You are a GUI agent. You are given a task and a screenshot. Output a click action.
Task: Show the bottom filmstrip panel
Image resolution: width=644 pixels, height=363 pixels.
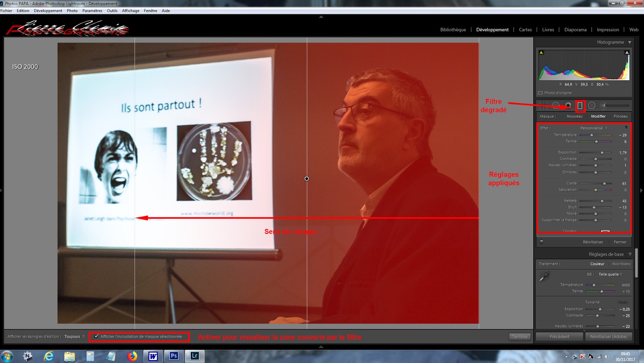321,347
